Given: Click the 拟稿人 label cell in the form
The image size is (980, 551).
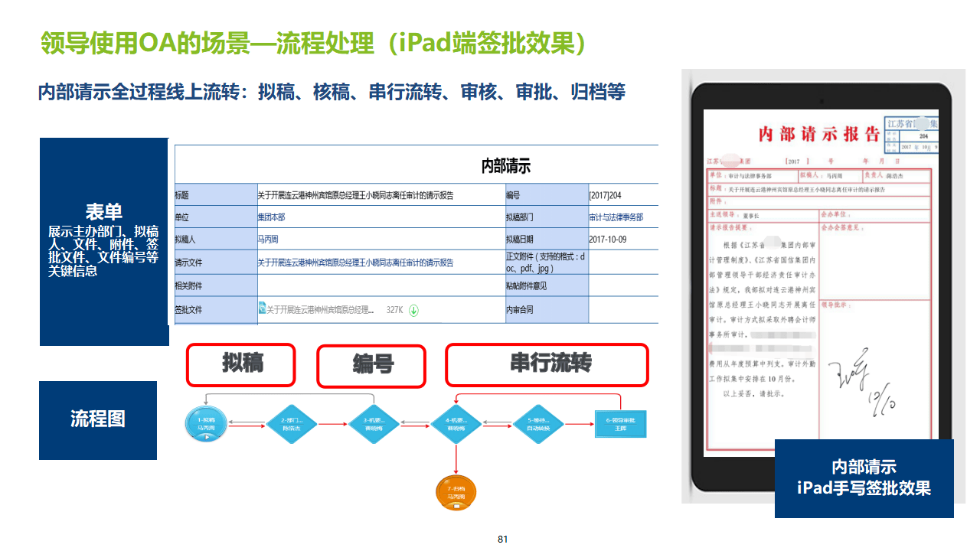Looking at the screenshot, I should [216, 240].
